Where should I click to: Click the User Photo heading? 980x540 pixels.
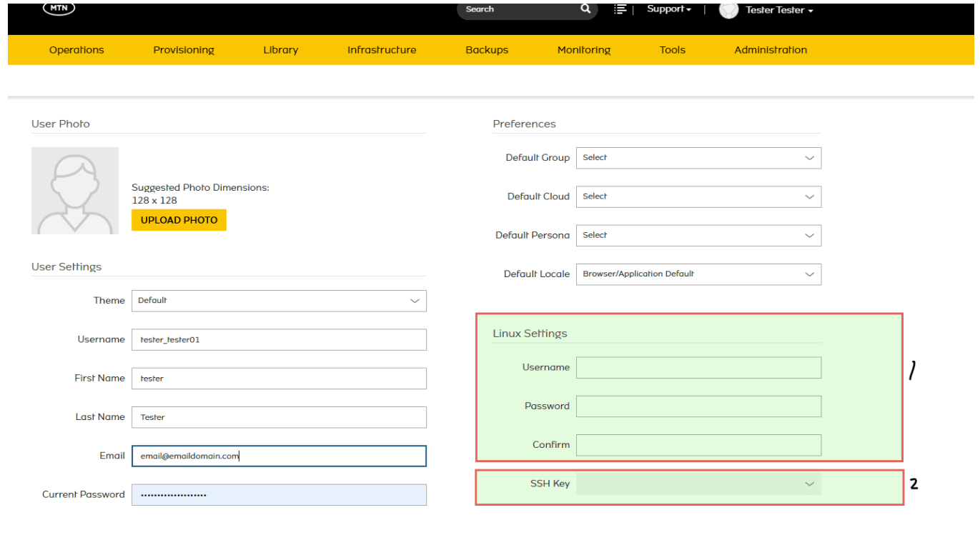coord(61,124)
